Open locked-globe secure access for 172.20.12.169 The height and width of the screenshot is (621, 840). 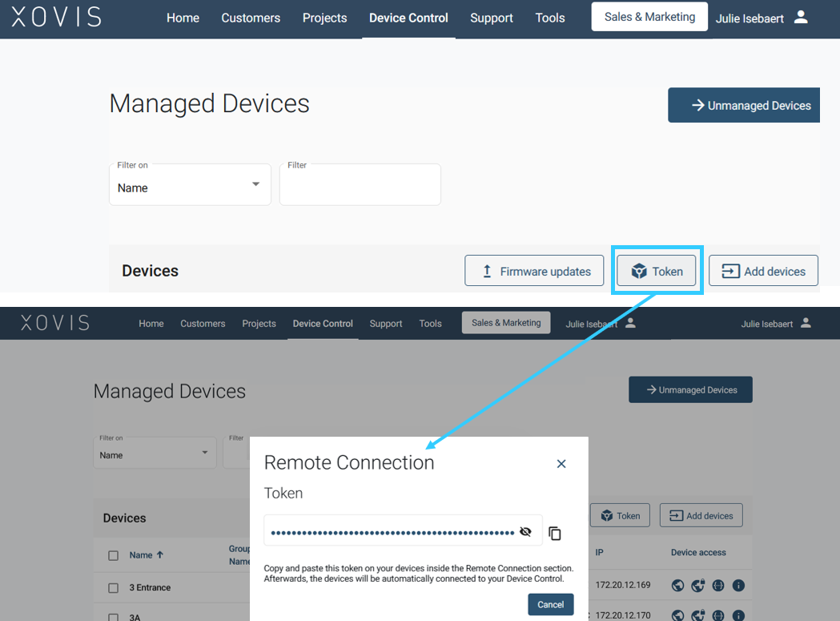(698, 585)
